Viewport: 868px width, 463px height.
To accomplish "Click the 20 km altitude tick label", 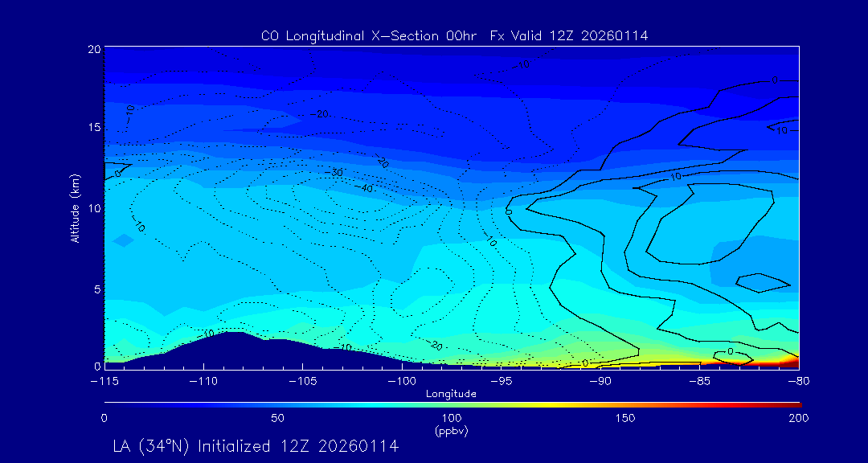I will coord(92,49).
